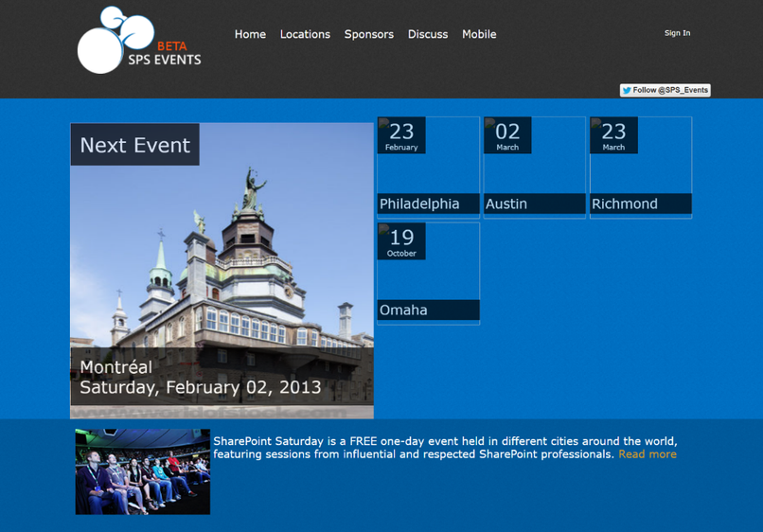
Task: Open the Home menu item
Action: click(250, 35)
